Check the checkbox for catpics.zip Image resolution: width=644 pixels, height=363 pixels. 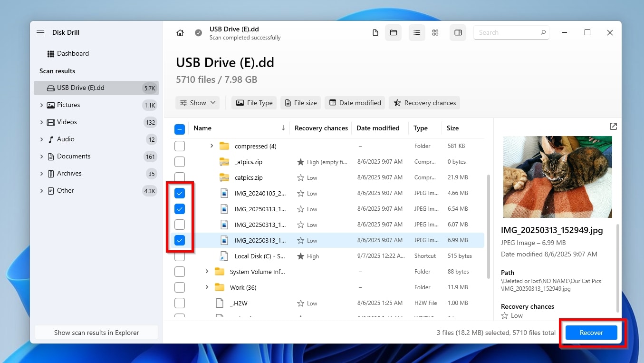coord(180,177)
